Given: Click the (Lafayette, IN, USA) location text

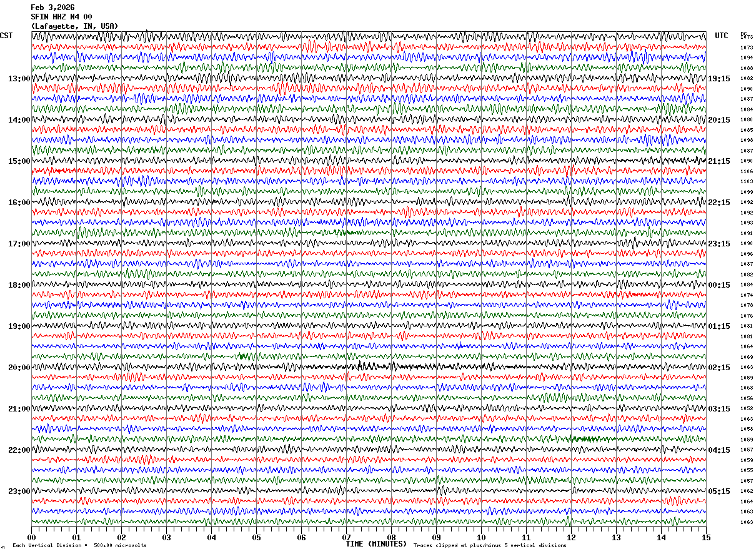Looking at the screenshot, I should tap(74, 26).
